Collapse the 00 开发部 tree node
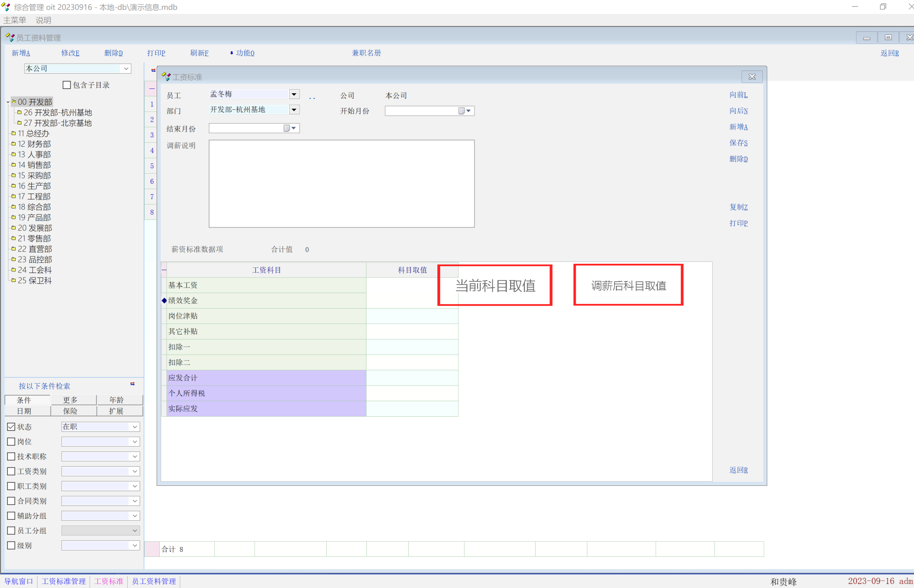Viewport: 914px width, 588px height. (8, 102)
